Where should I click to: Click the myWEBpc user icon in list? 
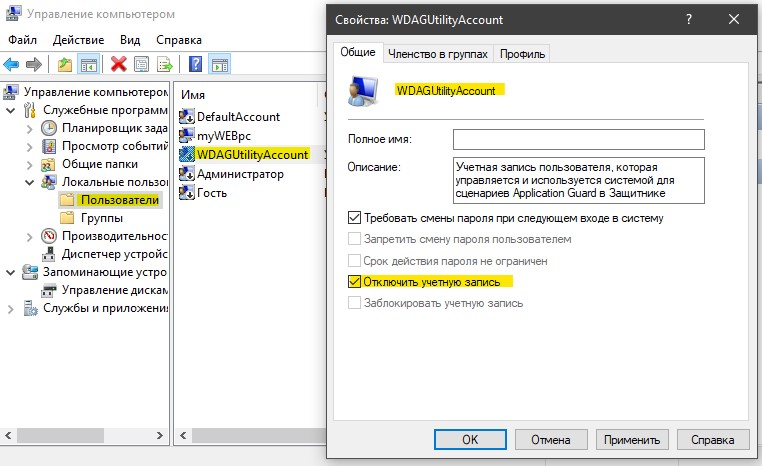(187, 136)
